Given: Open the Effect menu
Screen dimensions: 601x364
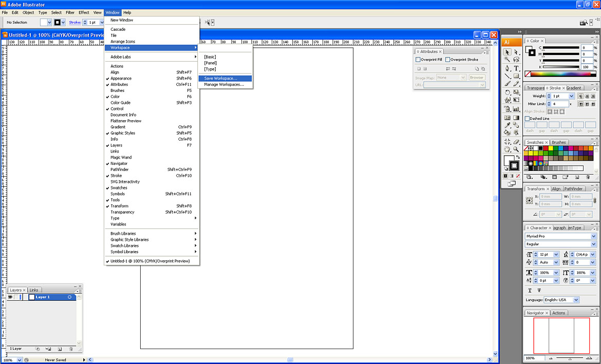Looking at the screenshot, I should pos(84,12).
